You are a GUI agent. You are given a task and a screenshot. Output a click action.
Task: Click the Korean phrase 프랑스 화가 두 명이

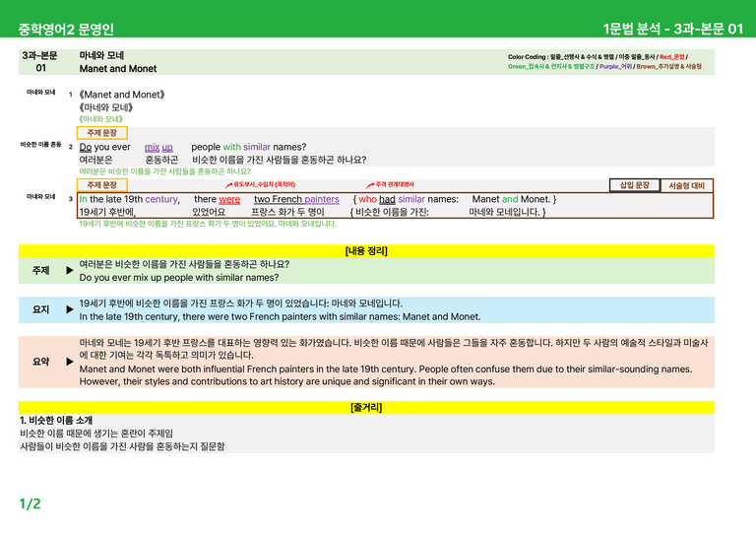287,212
